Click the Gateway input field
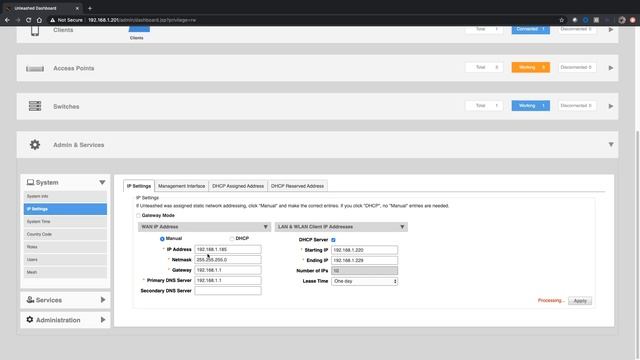Screen dimensions: 640x360 [x=228, y=270]
